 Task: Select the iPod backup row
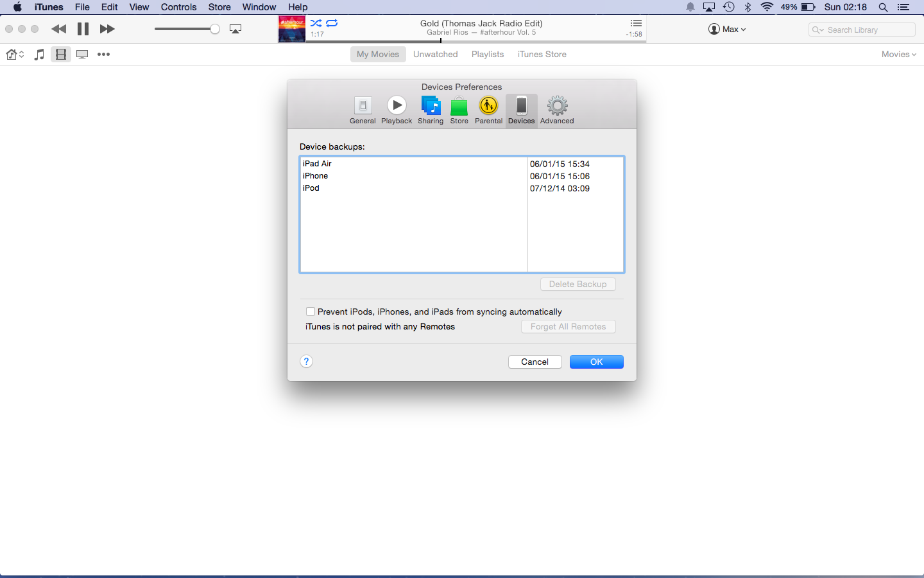(462, 188)
